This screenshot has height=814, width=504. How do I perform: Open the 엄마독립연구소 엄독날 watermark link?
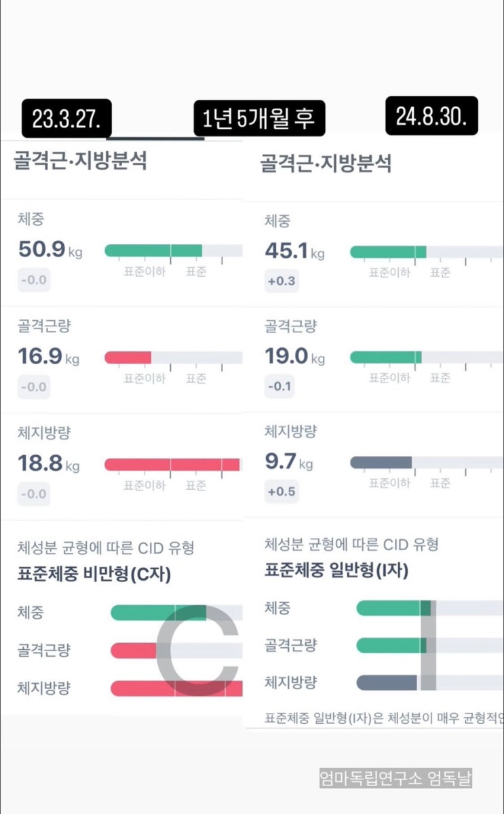coord(395,777)
